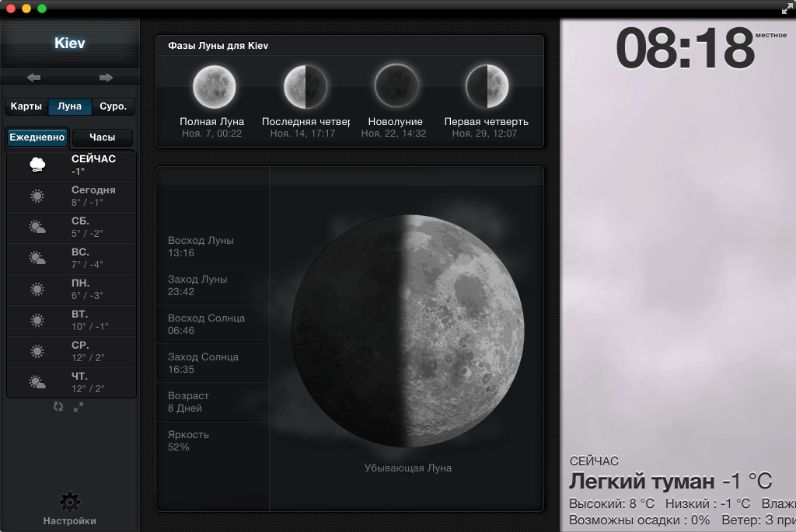Select the СБ. 5° / -2° row
Viewport: 796px width, 532px height.
click(71, 228)
